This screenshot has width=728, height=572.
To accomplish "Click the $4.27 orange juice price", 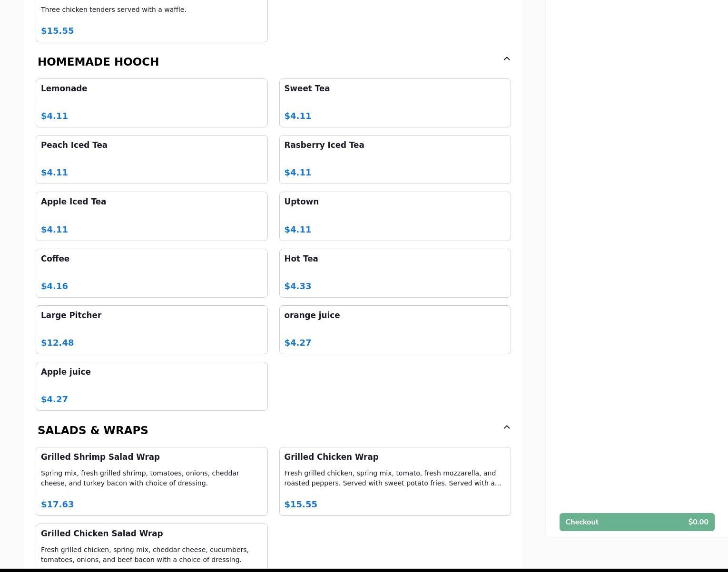I will point(298,343).
